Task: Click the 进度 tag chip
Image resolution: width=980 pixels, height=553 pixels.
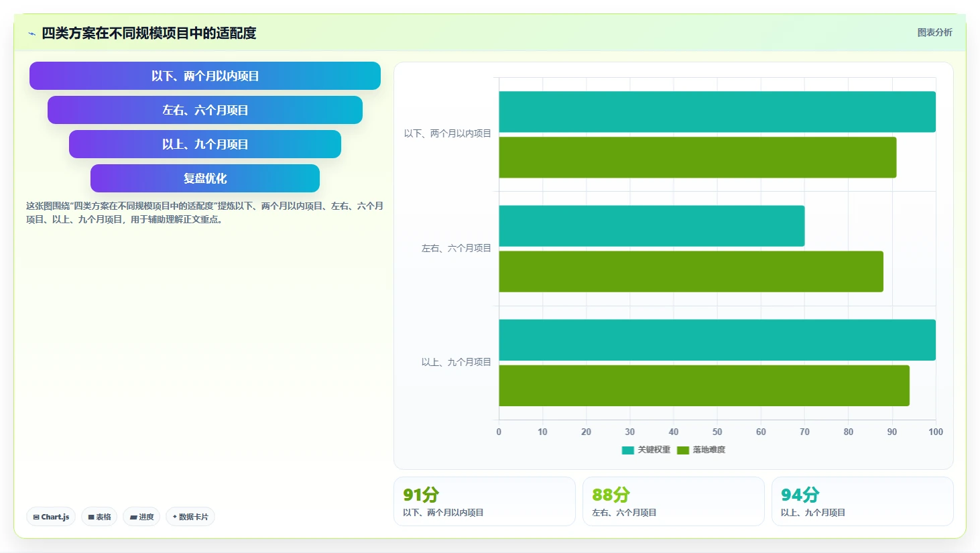Action: (x=141, y=517)
